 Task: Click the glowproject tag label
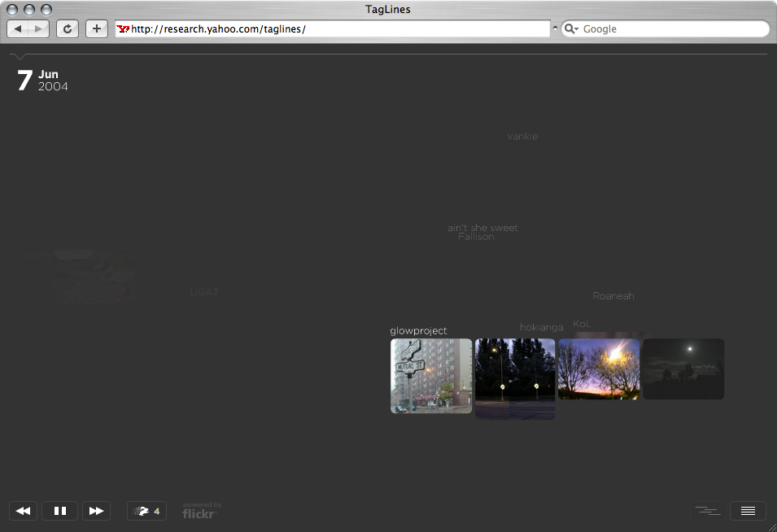(x=418, y=330)
